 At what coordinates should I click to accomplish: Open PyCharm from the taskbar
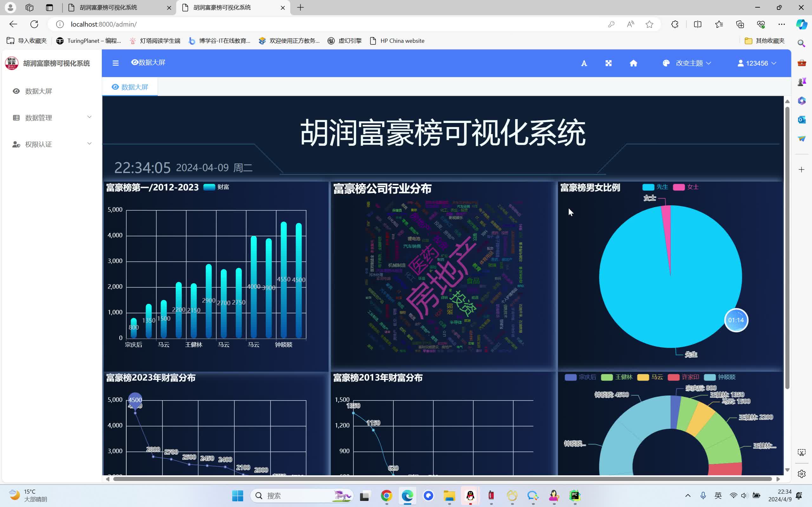[574, 496]
